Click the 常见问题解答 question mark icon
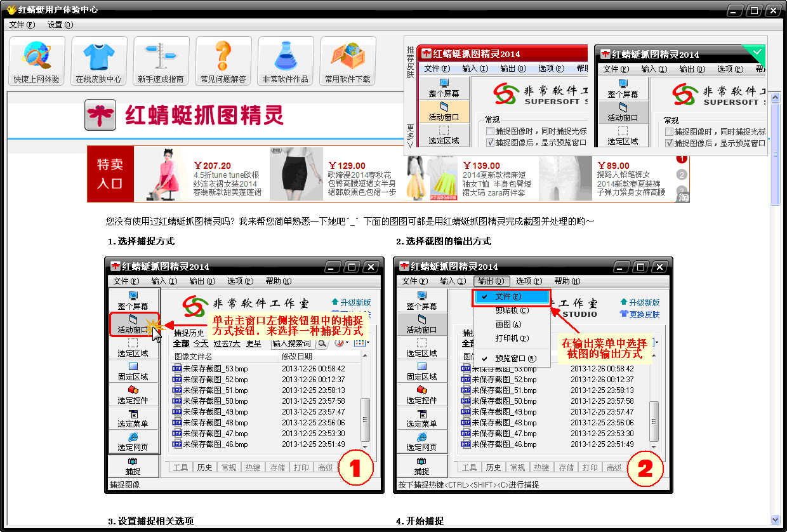Screen dimensions: 787x532 [x=223, y=60]
